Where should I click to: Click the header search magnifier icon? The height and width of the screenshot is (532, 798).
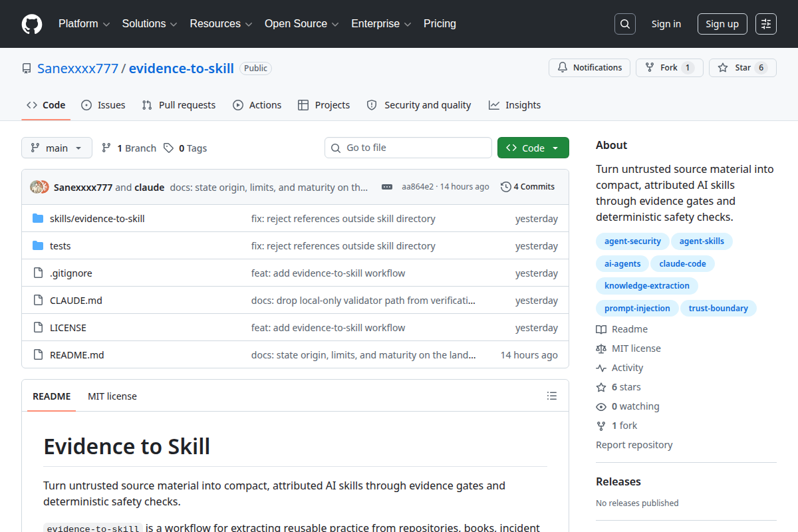(x=625, y=24)
